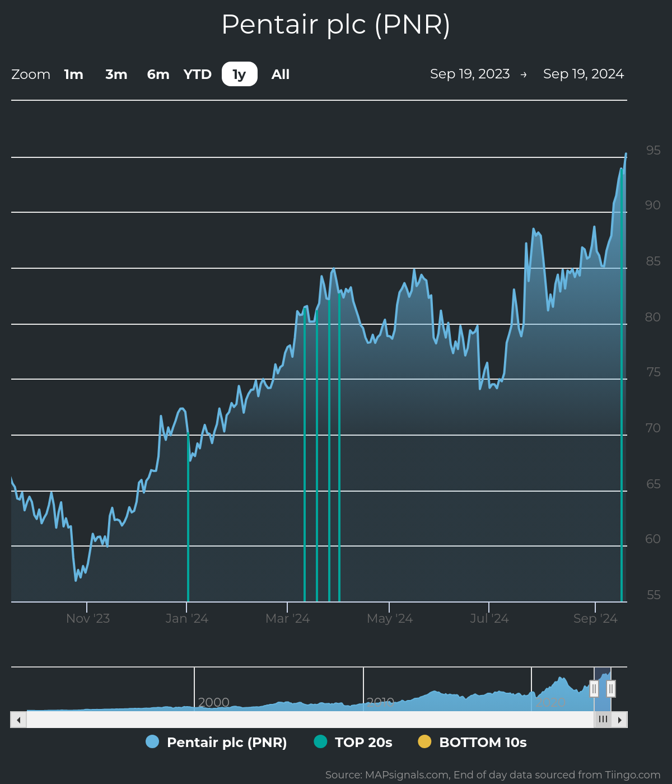The height and width of the screenshot is (784, 672).
Task: Click the navigator scrollbar thumb
Action: (x=603, y=720)
